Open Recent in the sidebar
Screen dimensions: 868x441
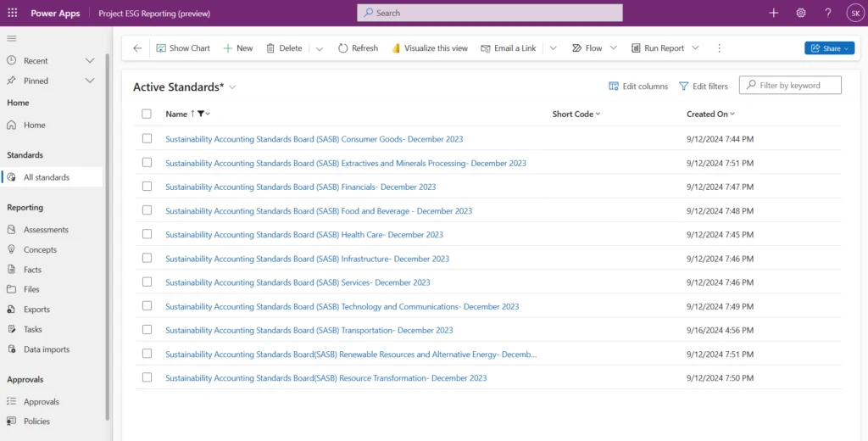click(x=36, y=60)
